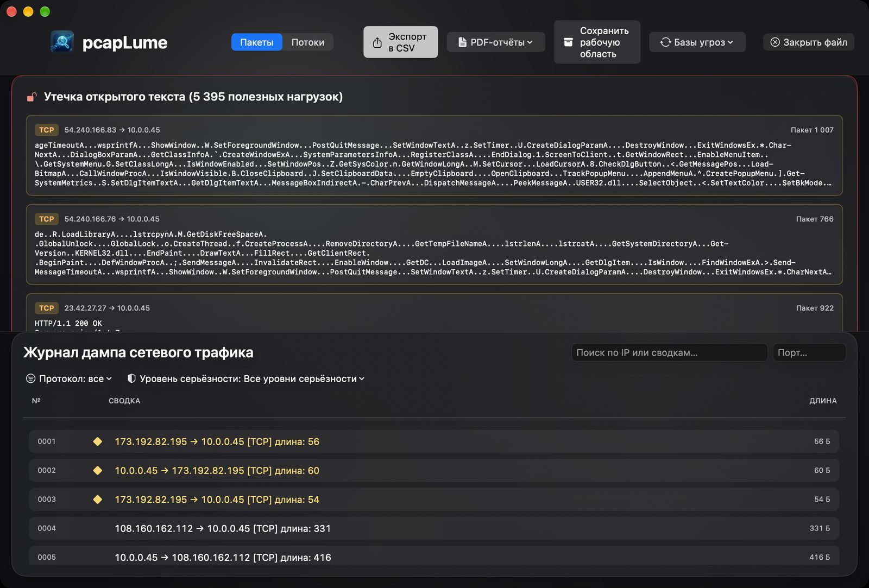Viewport: 869px width, 588px height.
Task: Click the TCP badge for 23.42.27.27
Action: [x=47, y=308]
